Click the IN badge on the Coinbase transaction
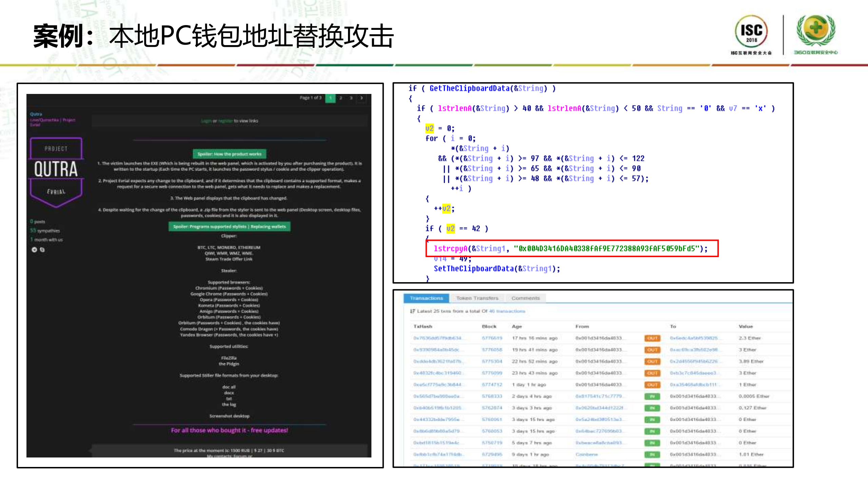This screenshot has height=488, width=868. pyautogui.click(x=652, y=454)
